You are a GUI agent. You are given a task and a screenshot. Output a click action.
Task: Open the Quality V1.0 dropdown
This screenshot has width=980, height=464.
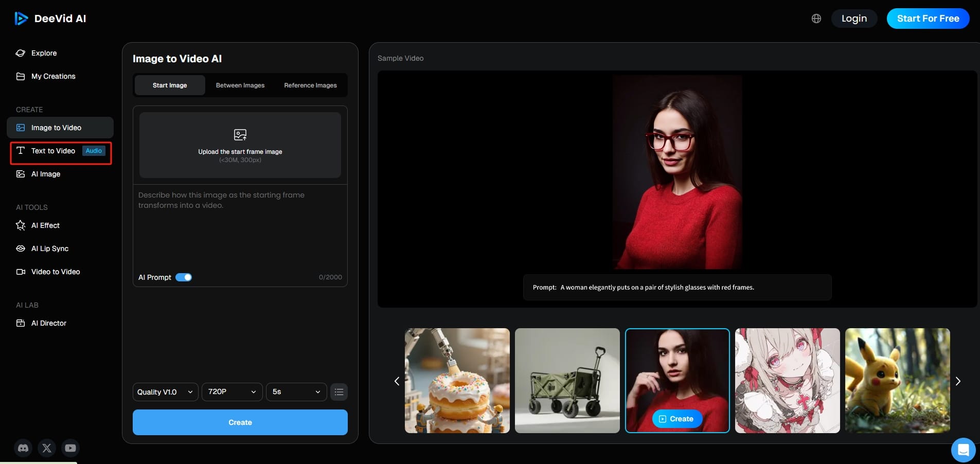point(165,392)
